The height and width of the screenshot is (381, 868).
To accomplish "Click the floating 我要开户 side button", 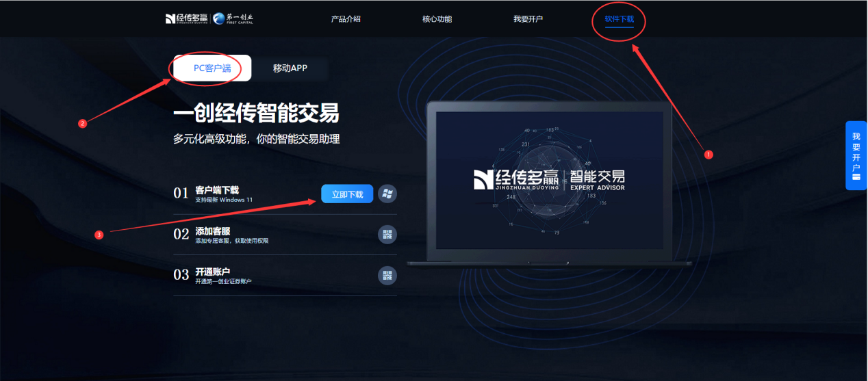I will pyautogui.click(x=856, y=156).
